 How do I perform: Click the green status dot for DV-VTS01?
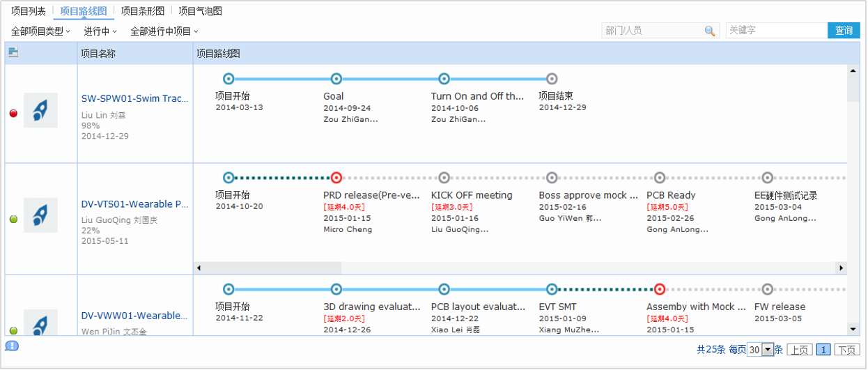click(13, 219)
